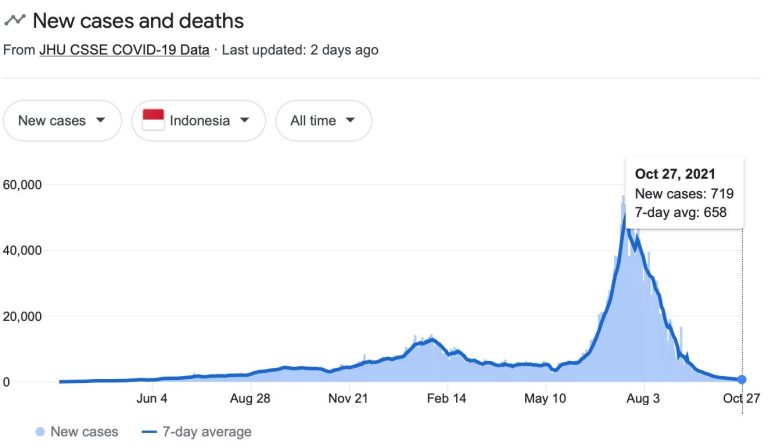The height and width of the screenshot is (448, 768).
Task: Select the Jun 4 date on the axis
Action: [152, 399]
